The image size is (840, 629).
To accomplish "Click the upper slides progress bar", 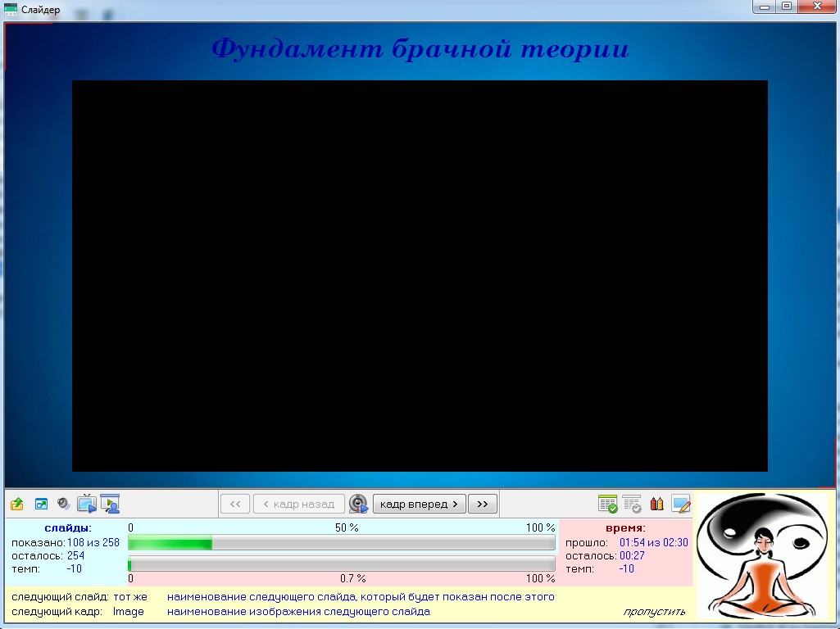I will click(341, 543).
